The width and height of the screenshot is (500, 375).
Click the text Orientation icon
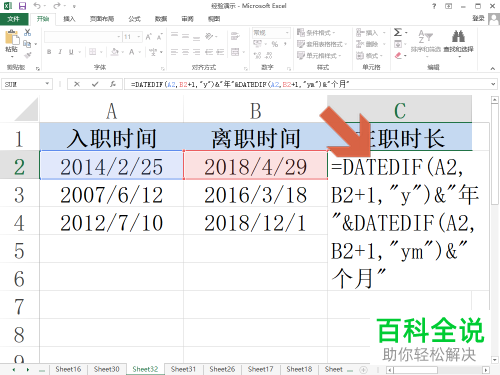[209, 36]
